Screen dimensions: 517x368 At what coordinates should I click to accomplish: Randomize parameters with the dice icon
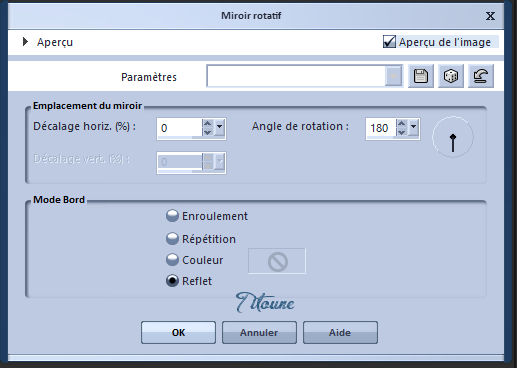(451, 76)
